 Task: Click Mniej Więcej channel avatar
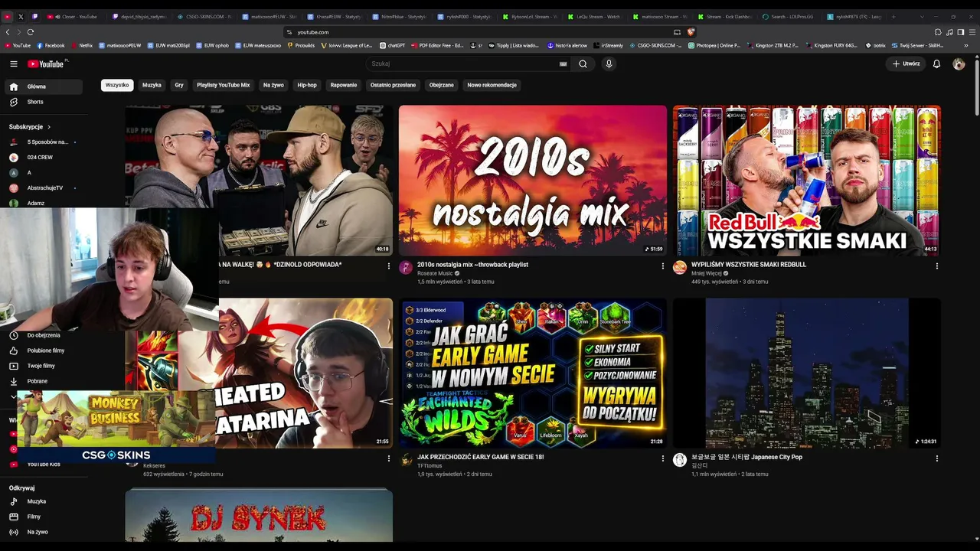pos(680,267)
